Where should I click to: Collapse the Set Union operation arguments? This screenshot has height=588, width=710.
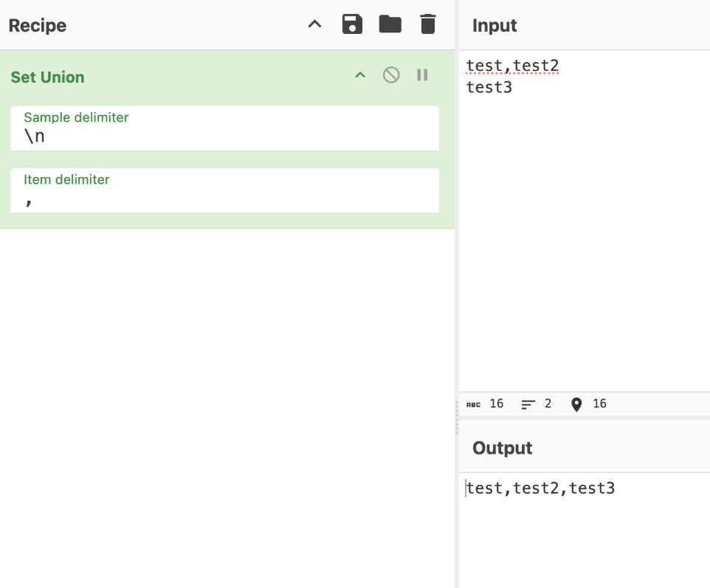(x=360, y=75)
